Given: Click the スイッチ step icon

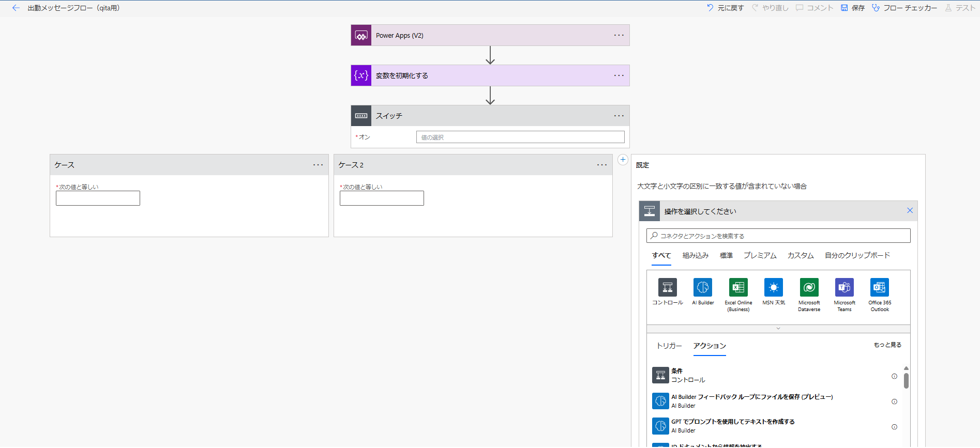Looking at the screenshot, I should click(361, 116).
